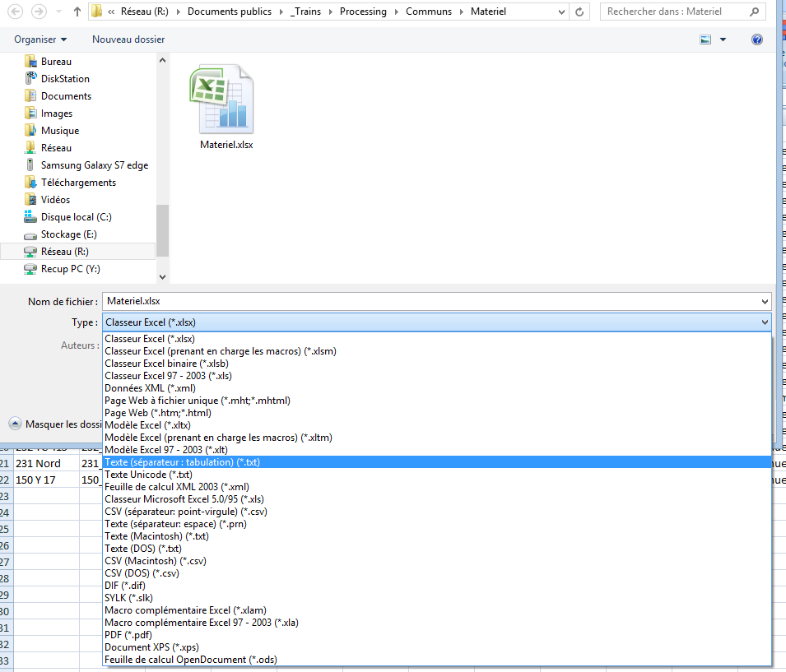Expand the file name dropdown arrow
This screenshot has height=672, width=786.
click(x=765, y=302)
